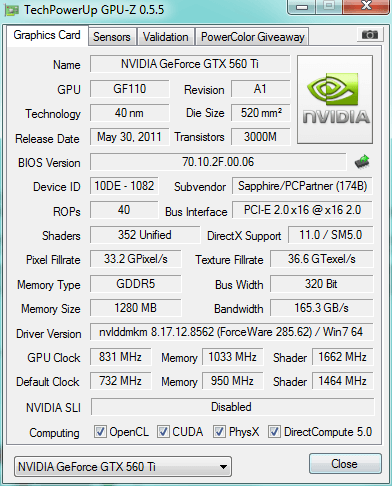This screenshot has height=486, width=392.
Task: Click the Close button
Action: point(345,464)
